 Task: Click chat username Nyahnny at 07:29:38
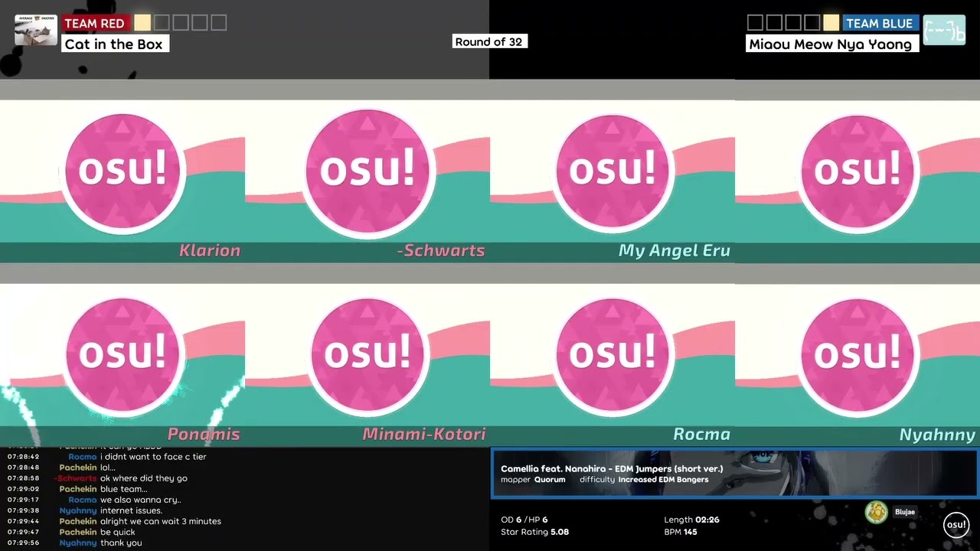pos(78,510)
